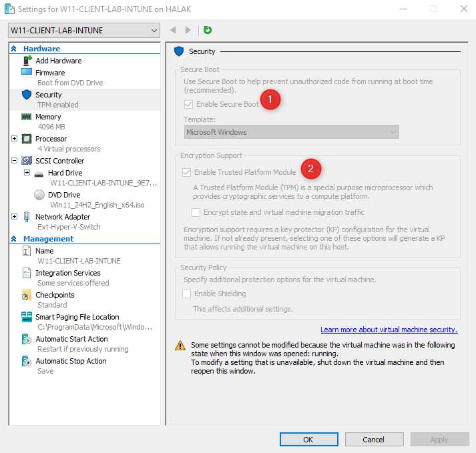Click the green refresh icon
Image resolution: width=476 pixels, height=453 pixels.
coord(208,30)
